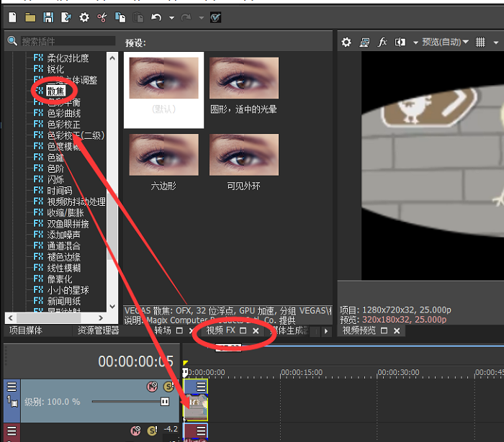Toggle split screen view in the preview
This screenshot has width=504, height=442.
click(400, 42)
